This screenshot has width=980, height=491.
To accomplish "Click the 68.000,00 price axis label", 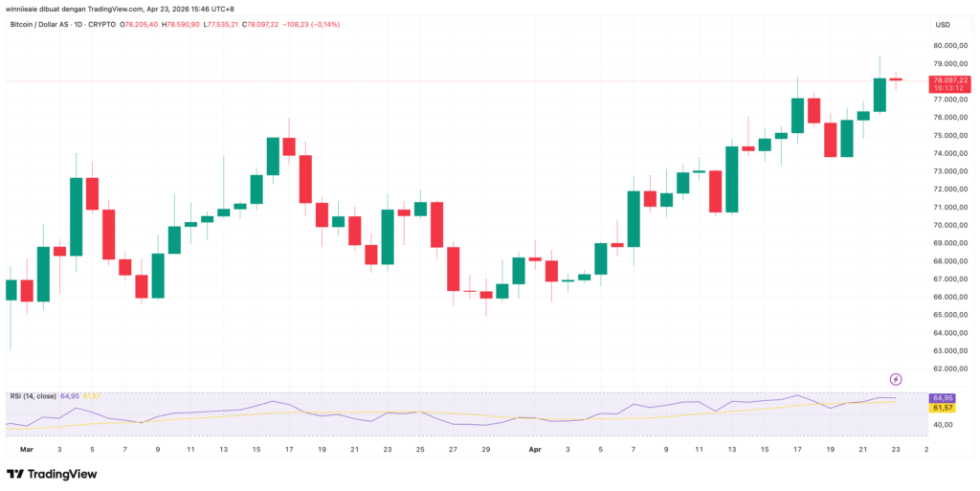I will (x=950, y=261).
